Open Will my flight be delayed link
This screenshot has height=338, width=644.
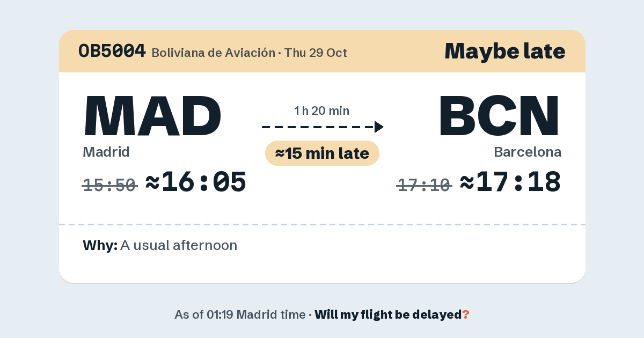[388, 315]
